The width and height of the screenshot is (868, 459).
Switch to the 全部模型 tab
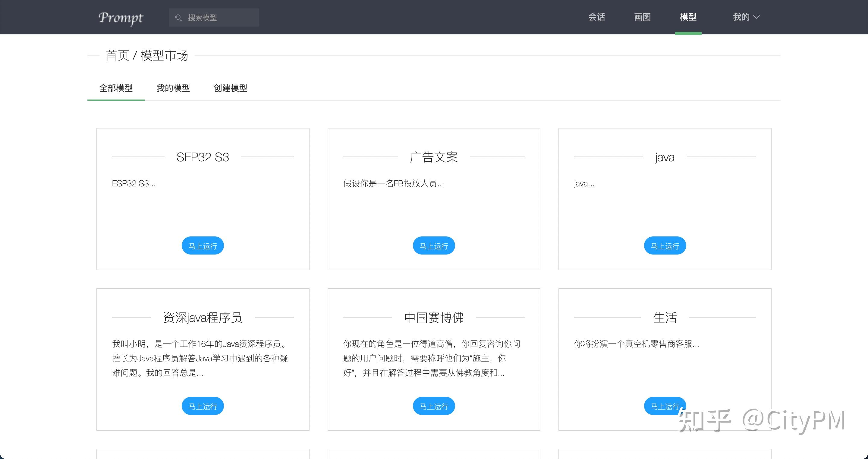coord(116,88)
